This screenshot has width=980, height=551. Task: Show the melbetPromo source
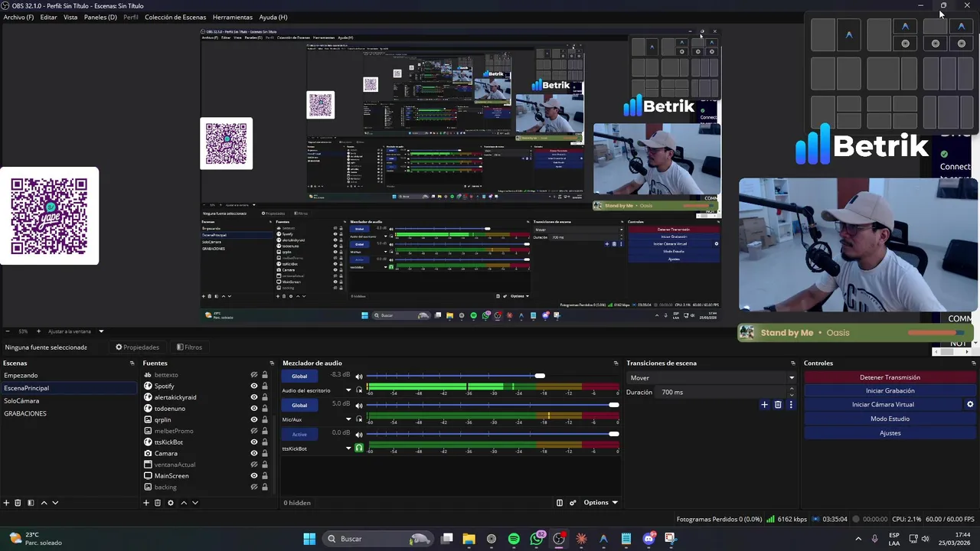[254, 431]
